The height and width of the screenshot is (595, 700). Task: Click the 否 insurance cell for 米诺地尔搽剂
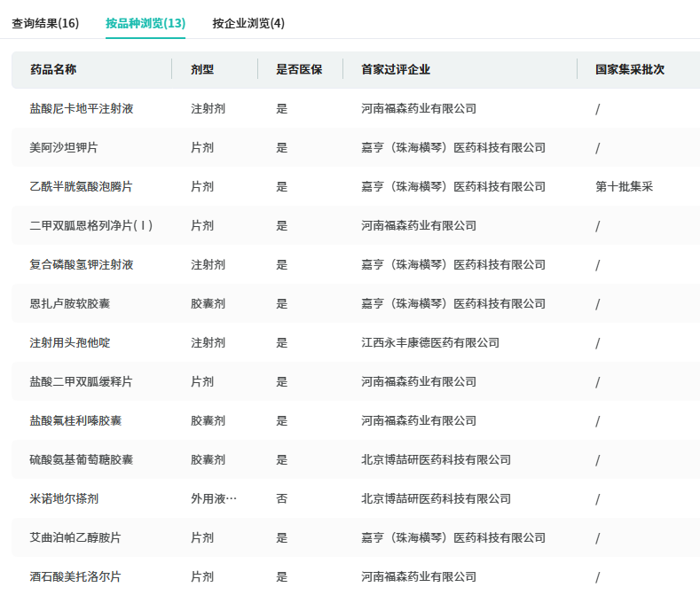point(282,498)
